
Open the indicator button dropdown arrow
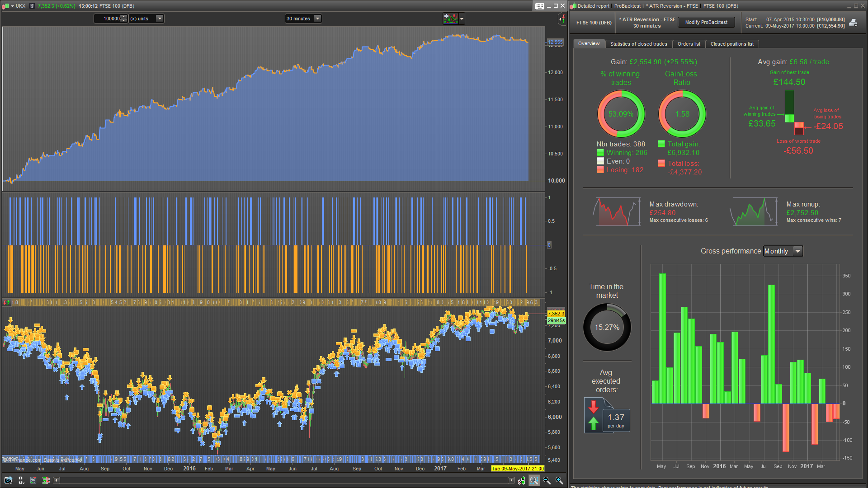[462, 19]
